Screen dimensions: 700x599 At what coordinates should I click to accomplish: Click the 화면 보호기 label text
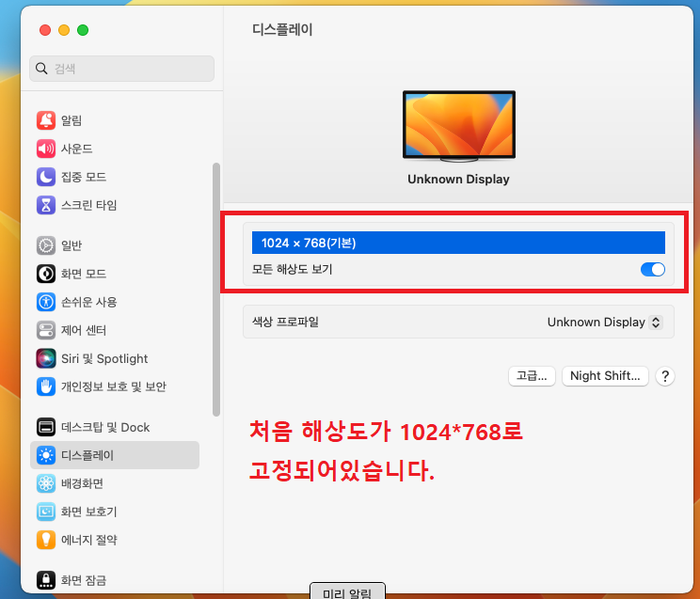(x=89, y=512)
